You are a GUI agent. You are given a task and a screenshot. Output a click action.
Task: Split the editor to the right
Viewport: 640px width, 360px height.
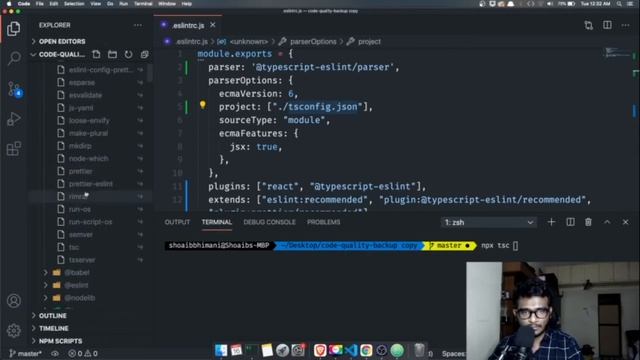(607, 25)
